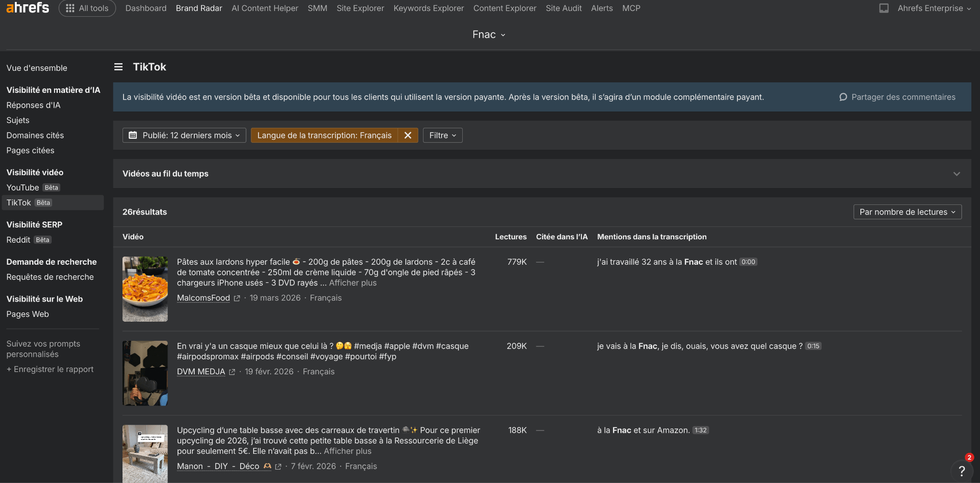980x483 pixels.
Task: Click the external link icon beside DVM MEDJA
Action: [x=232, y=372]
